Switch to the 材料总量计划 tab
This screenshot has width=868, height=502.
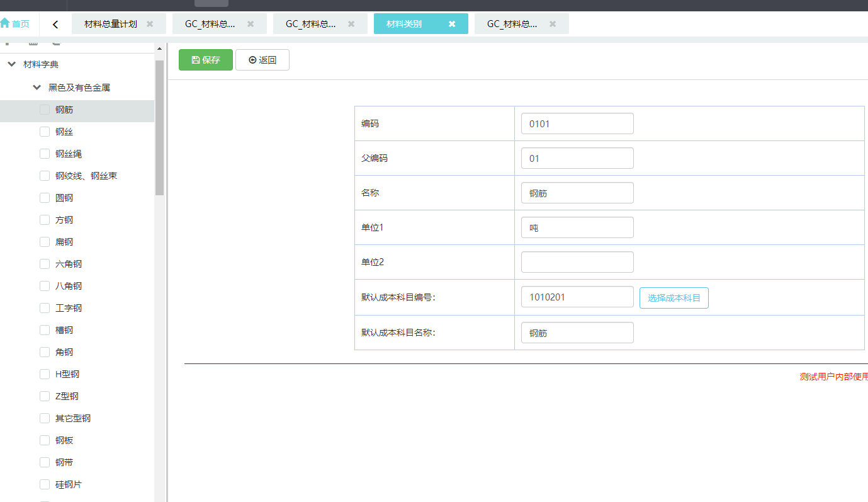pos(111,24)
